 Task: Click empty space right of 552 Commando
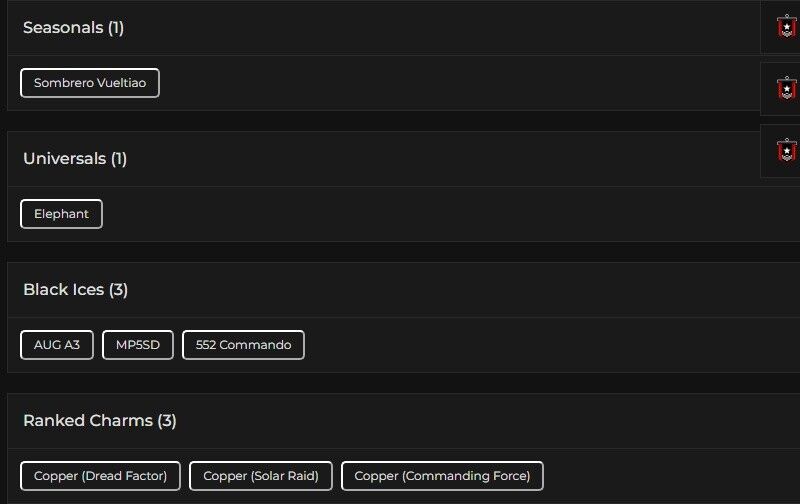[x=550, y=345]
